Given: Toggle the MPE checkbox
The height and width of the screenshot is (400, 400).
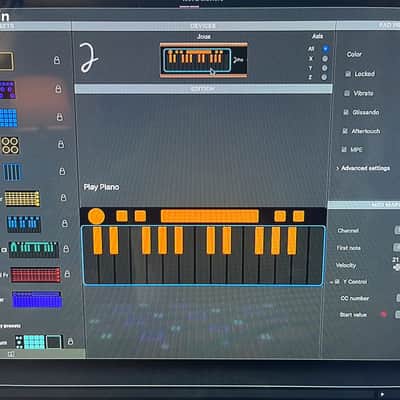Looking at the screenshot, I should coord(344,149).
